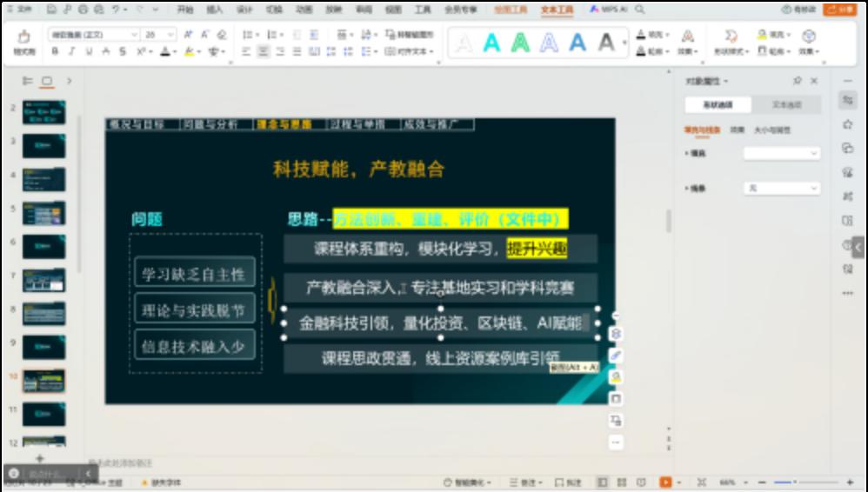Start slideshow with the orange play button
The image size is (868, 492).
click(665, 482)
